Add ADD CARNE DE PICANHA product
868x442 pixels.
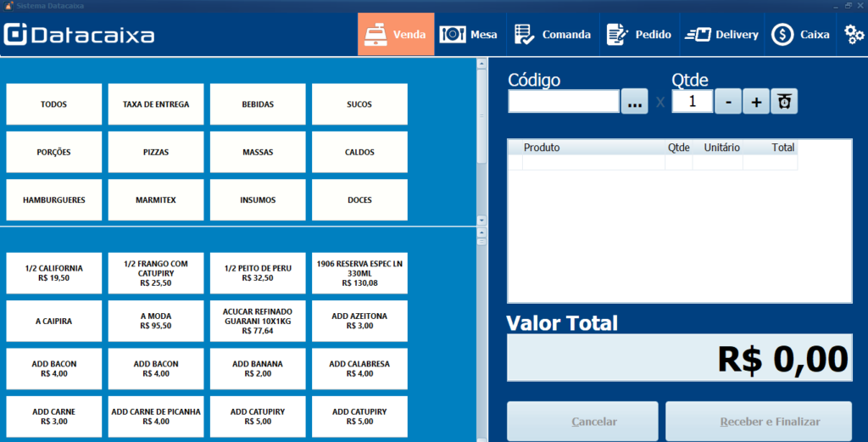click(x=156, y=417)
